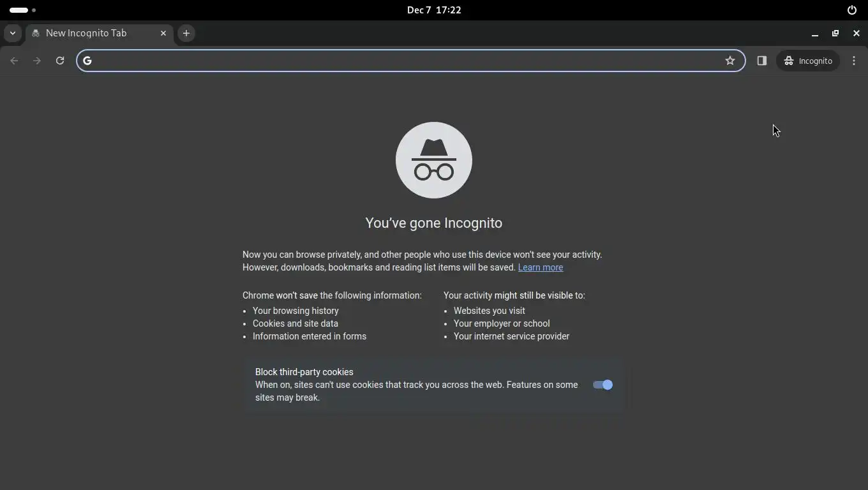Image resolution: width=868 pixels, height=490 pixels.
Task: Click the Incognito profile button
Action: tap(808, 61)
